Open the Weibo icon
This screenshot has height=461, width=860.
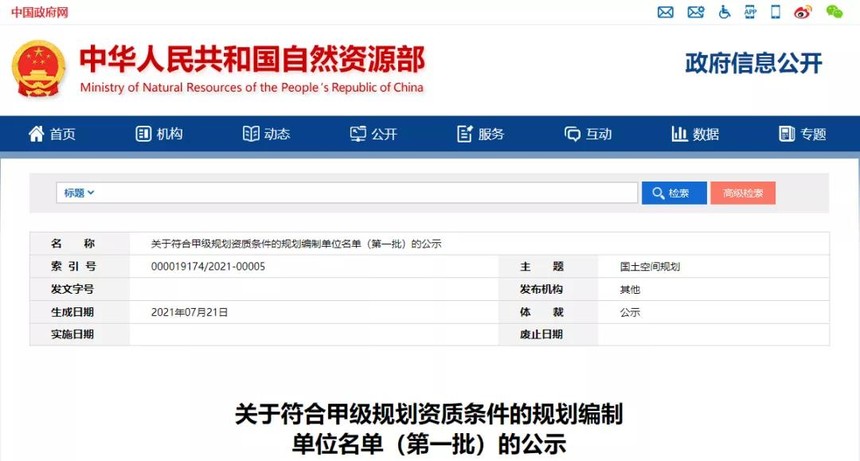pos(803,12)
